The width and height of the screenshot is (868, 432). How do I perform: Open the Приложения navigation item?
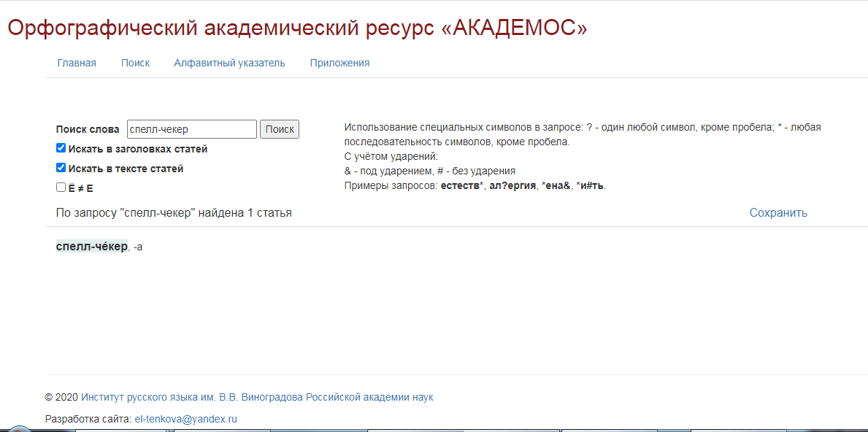coord(339,63)
